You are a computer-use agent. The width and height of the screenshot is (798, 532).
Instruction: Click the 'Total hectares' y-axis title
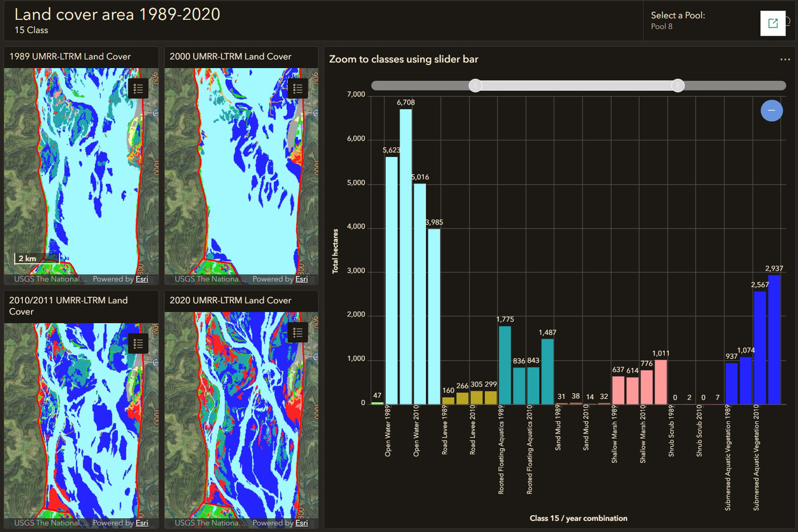click(x=335, y=251)
